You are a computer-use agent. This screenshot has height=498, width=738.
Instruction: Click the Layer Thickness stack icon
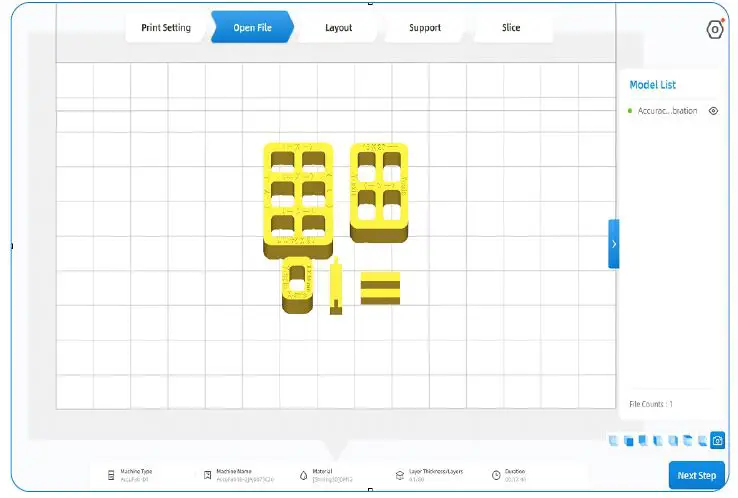coord(400,475)
